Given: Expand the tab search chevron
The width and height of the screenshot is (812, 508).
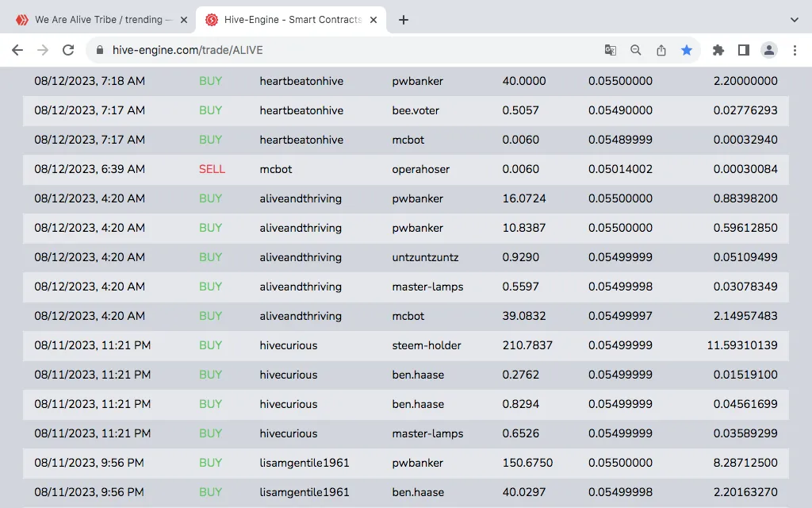Looking at the screenshot, I should coord(795,20).
